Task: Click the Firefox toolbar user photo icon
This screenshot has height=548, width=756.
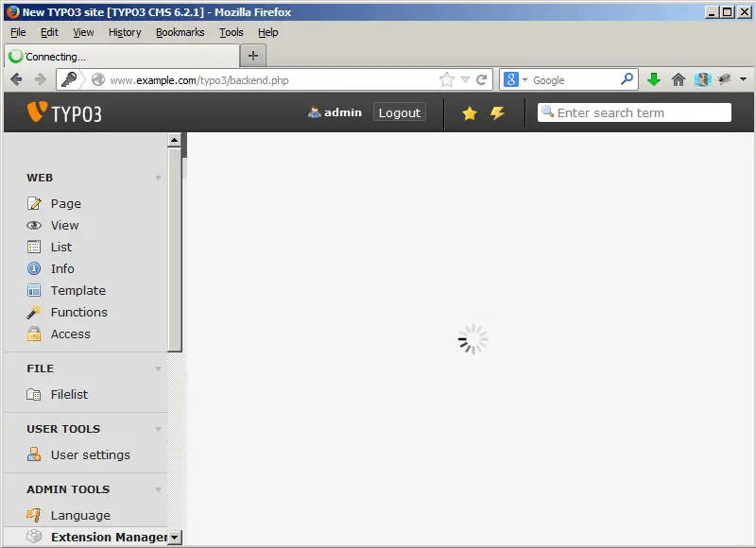Action: 702,79
